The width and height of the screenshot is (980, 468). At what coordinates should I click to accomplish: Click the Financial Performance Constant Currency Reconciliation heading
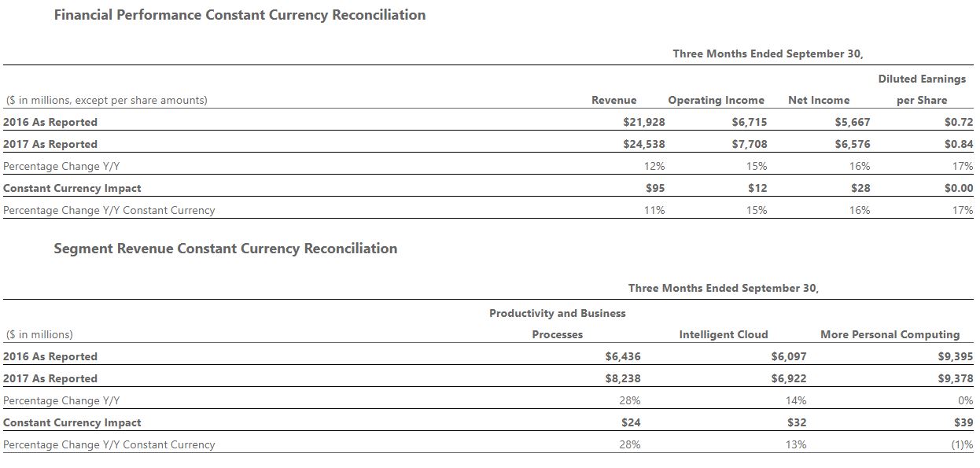point(240,15)
